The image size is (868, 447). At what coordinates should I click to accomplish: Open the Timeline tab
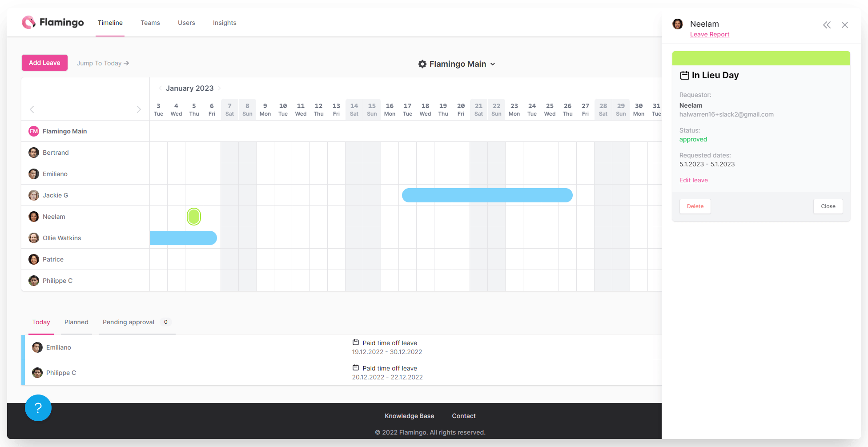110,23
